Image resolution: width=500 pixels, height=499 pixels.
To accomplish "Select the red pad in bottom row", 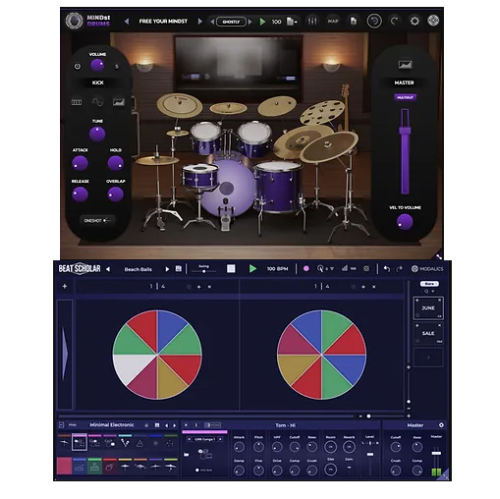I will [x=64, y=465].
